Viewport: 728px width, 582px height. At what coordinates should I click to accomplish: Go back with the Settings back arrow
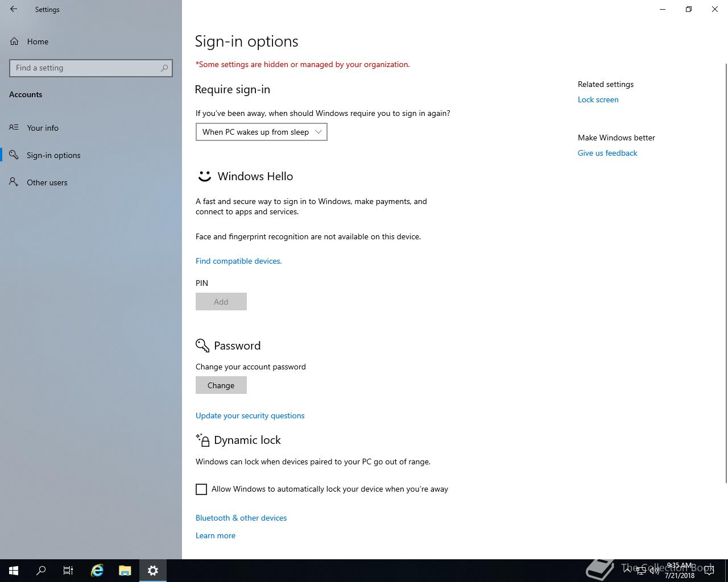point(14,9)
